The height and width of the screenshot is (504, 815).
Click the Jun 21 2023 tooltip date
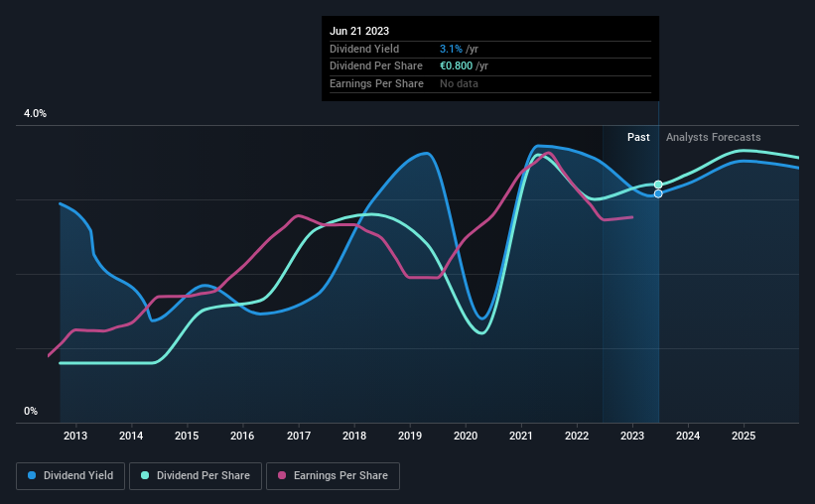359,31
